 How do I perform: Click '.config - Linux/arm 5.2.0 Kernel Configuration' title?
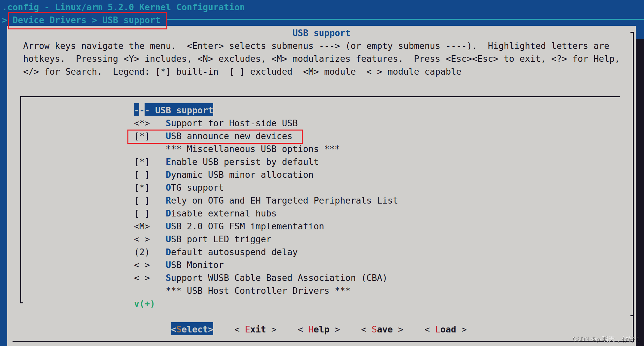point(123,7)
